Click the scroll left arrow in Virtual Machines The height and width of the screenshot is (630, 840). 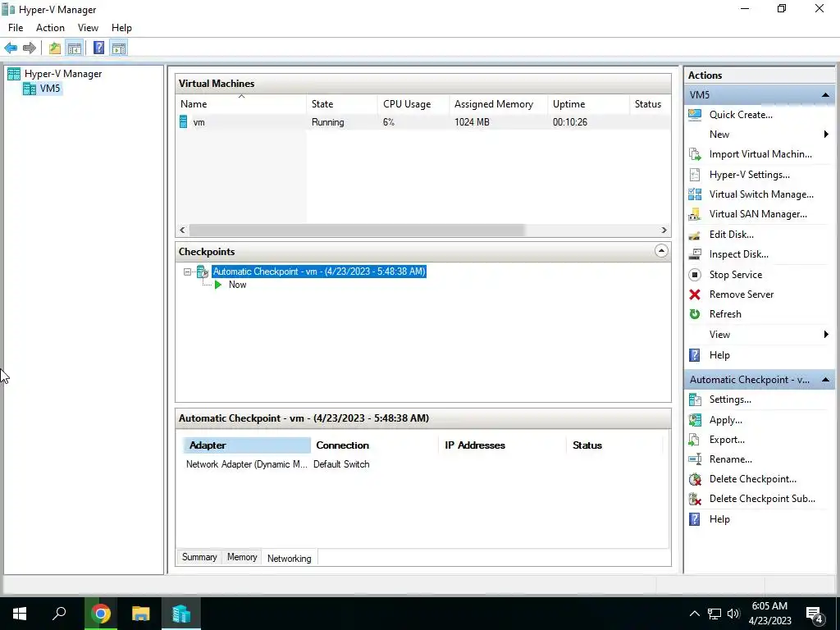182,231
